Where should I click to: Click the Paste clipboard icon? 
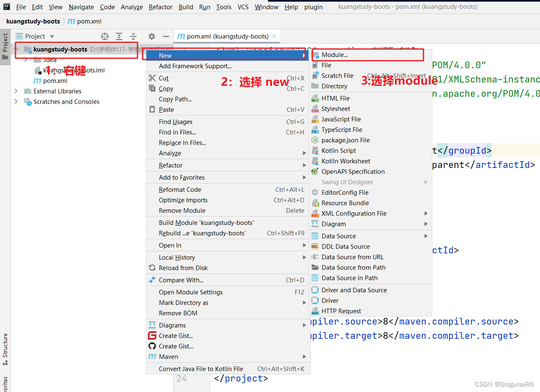coord(152,110)
